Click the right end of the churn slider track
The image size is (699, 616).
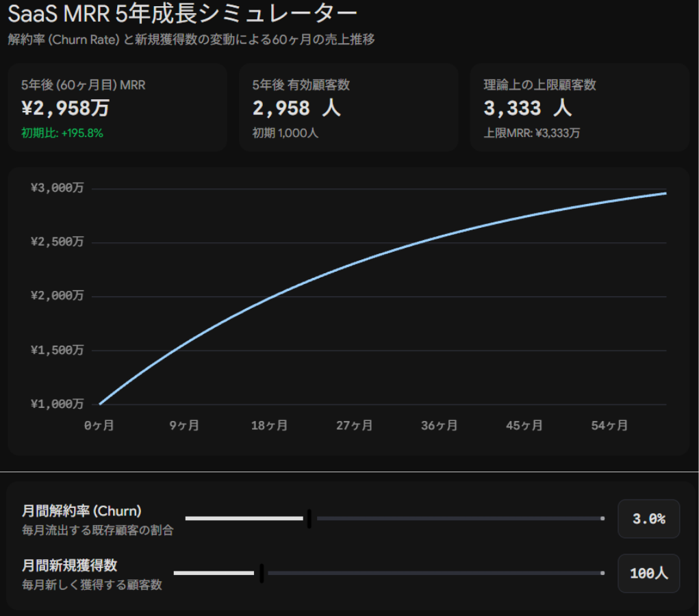pos(602,519)
